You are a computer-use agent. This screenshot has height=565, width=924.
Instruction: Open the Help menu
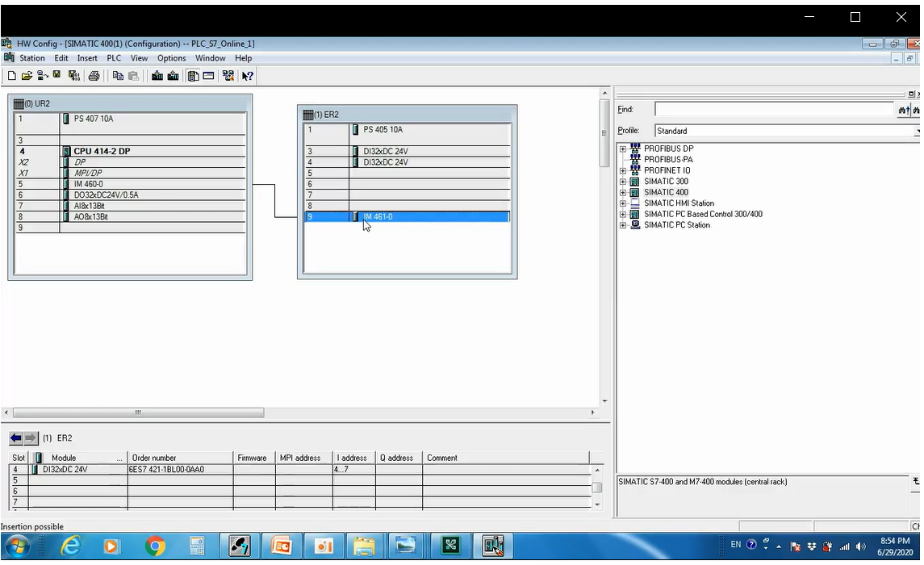tap(244, 58)
